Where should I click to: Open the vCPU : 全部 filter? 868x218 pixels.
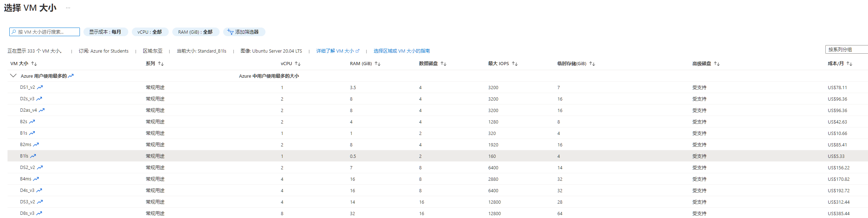coord(150,32)
